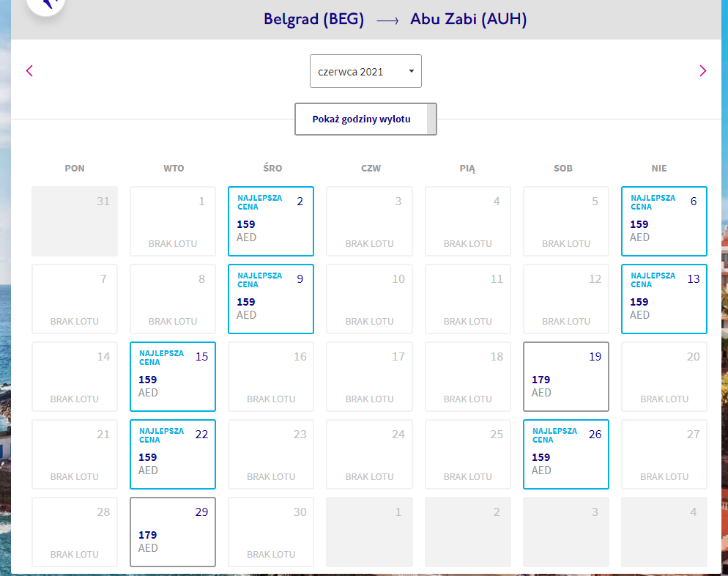Toggle the switch beside Pokaż godziny wylotu

tap(431, 119)
